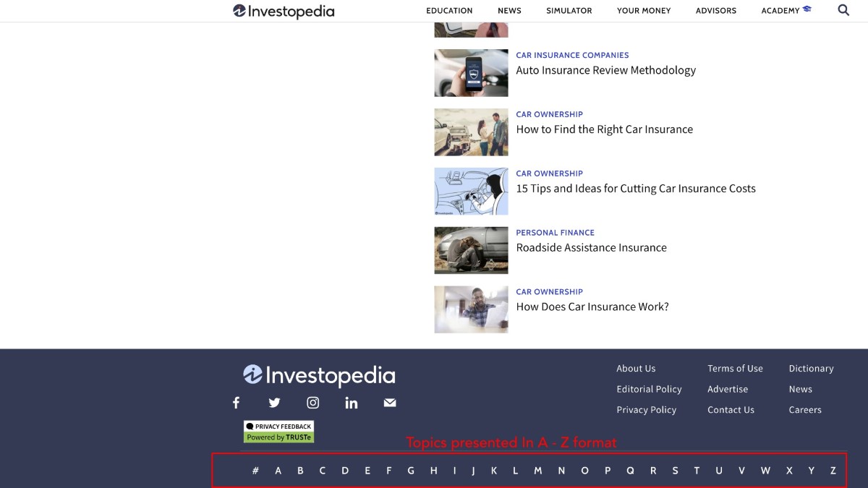Click the man-on-phone thumbnail image

click(x=471, y=309)
